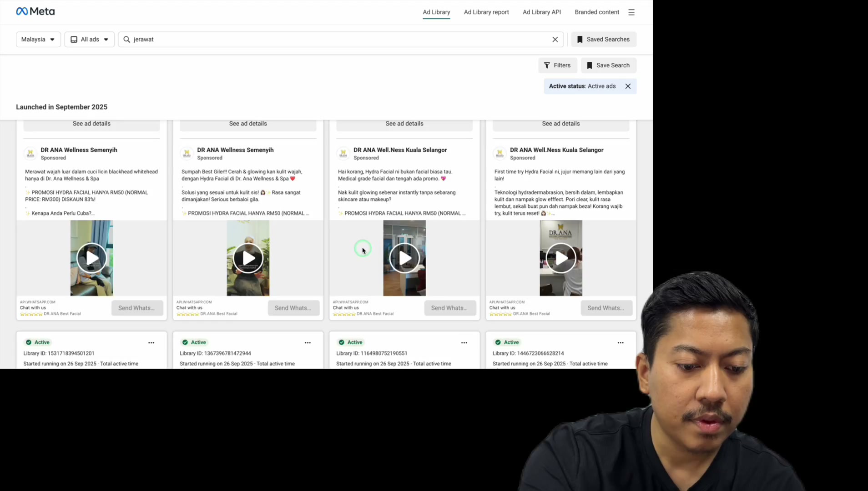Click See ad details above Merawat wajah ad
The image size is (868, 491).
point(91,124)
